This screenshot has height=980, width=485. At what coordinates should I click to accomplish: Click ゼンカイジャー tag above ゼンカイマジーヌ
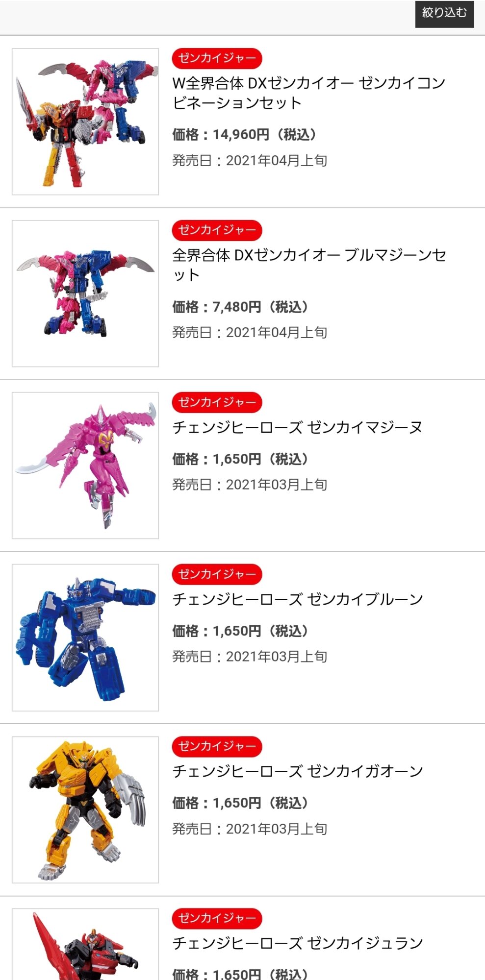pos(217,402)
